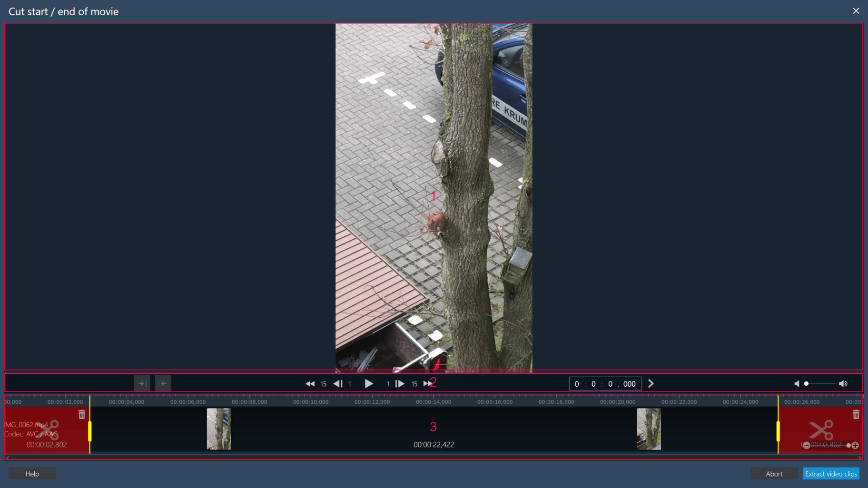Image resolution: width=868 pixels, height=488 pixels.
Task: Click the set end marker arrow button
Action: click(163, 383)
